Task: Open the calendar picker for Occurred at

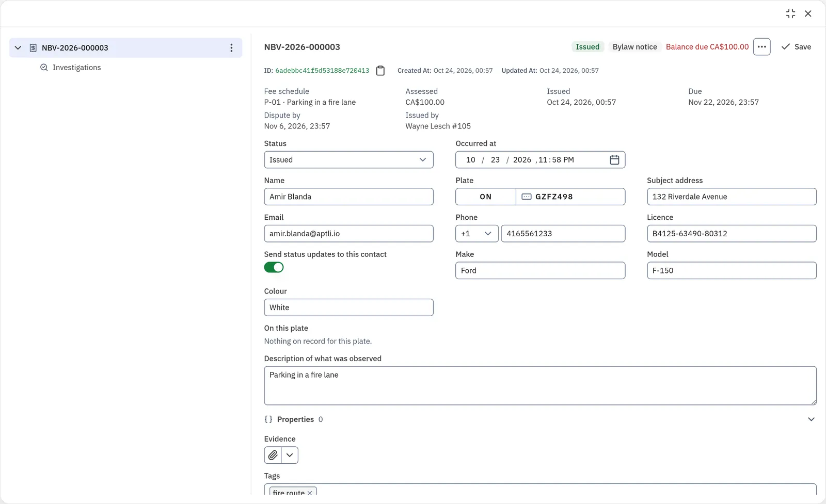Action: coord(614,160)
